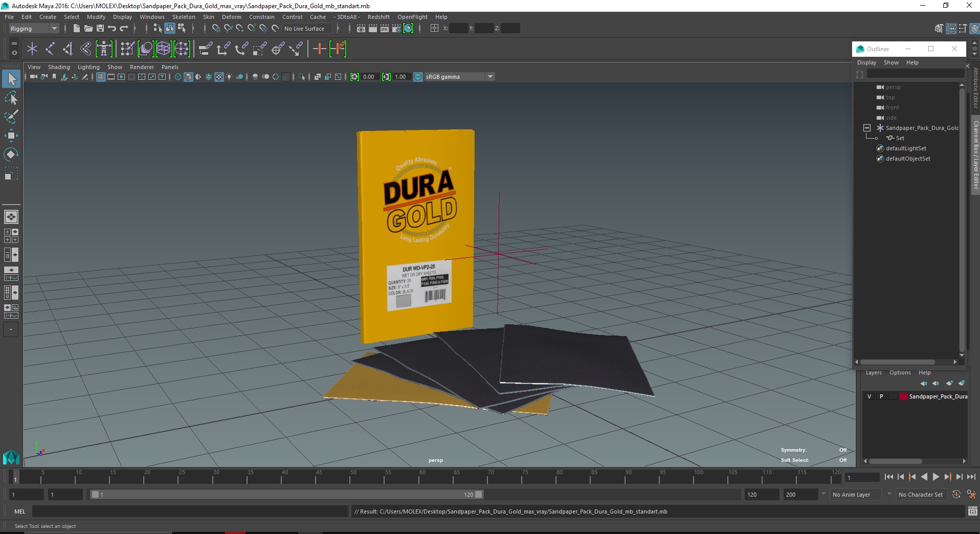Open the Script Editor icon at bottom right
Screen dimensions: 980x534
[x=972, y=511]
